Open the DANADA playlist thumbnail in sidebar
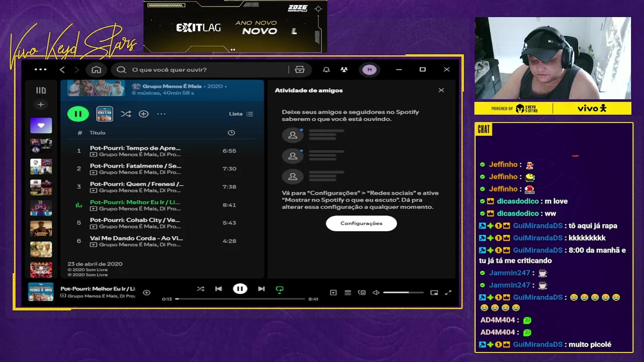 41,270
